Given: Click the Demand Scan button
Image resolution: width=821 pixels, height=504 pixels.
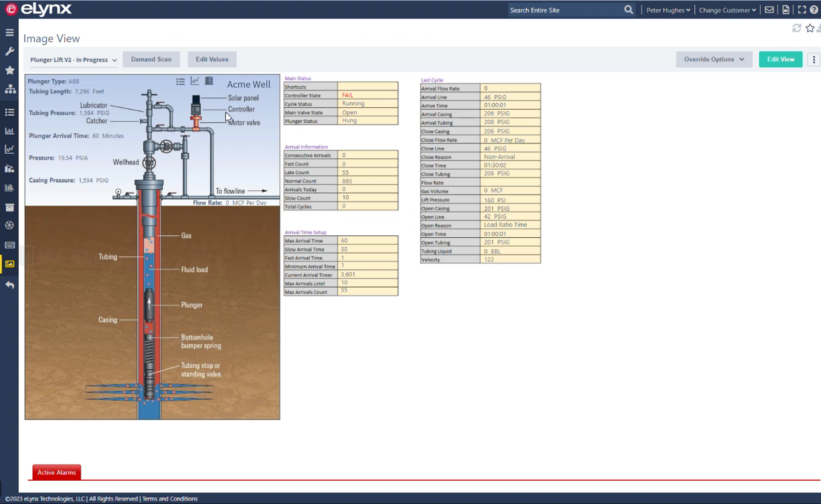Looking at the screenshot, I should [151, 59].
